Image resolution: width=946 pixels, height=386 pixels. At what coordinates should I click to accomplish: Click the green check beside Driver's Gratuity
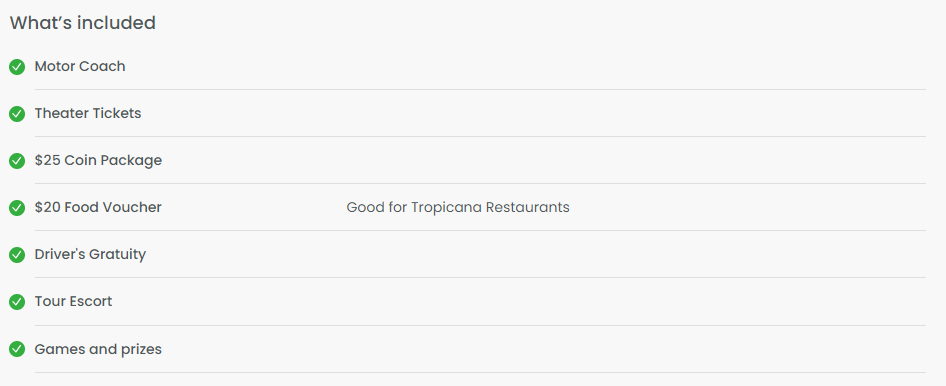pos(17,255)
